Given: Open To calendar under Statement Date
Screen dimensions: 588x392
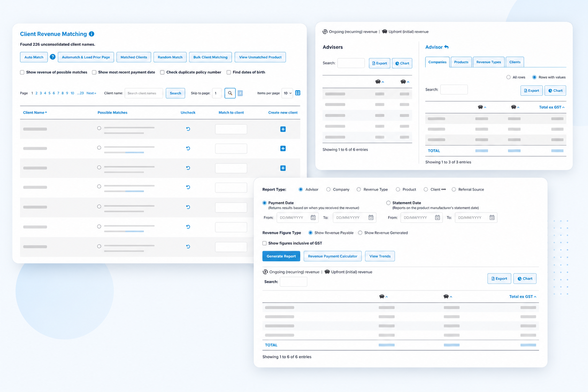Looking at the screenshot, I should point(492,217).
